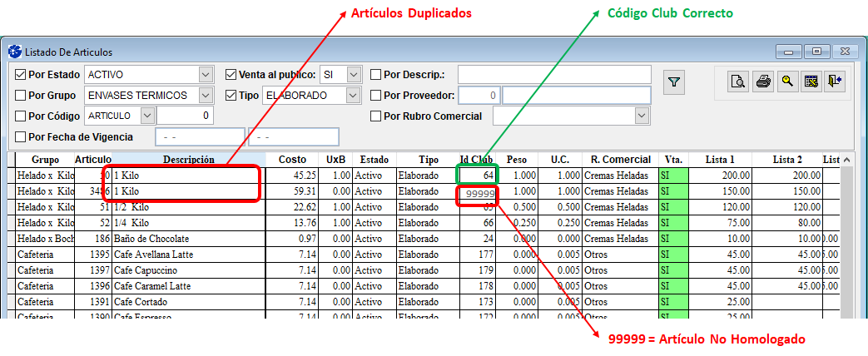Open the ENVASES TERMICOS group dropdown

206,95
